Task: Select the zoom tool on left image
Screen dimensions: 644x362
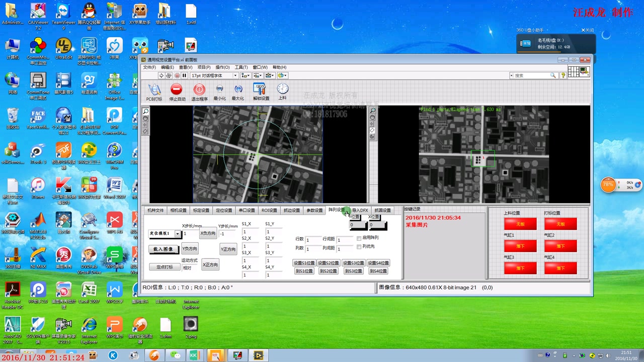Action: coord(145,112)
